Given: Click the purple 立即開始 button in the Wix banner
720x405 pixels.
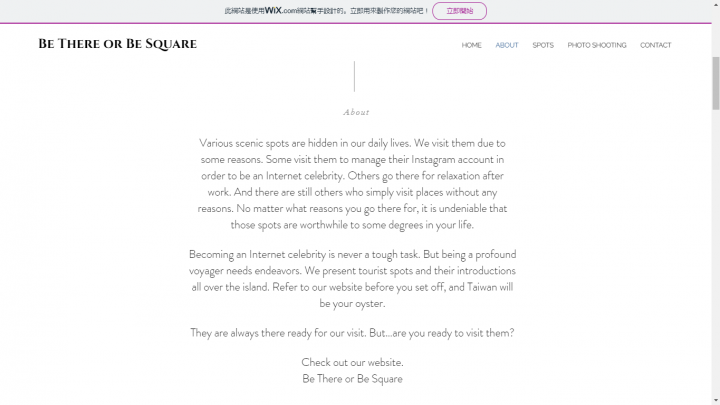Looking at the screenshot, I should point(459,11).
